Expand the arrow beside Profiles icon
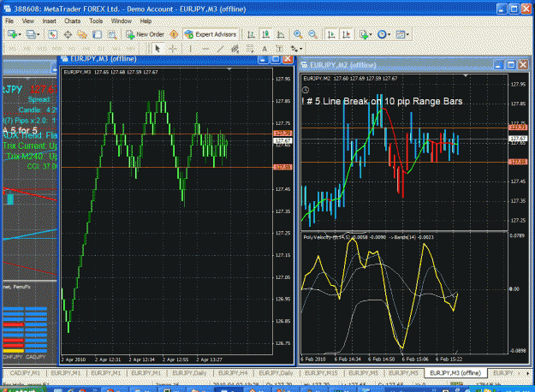Image resolution: width=535 pixels, height=392 pixels. tap(39, 34)
